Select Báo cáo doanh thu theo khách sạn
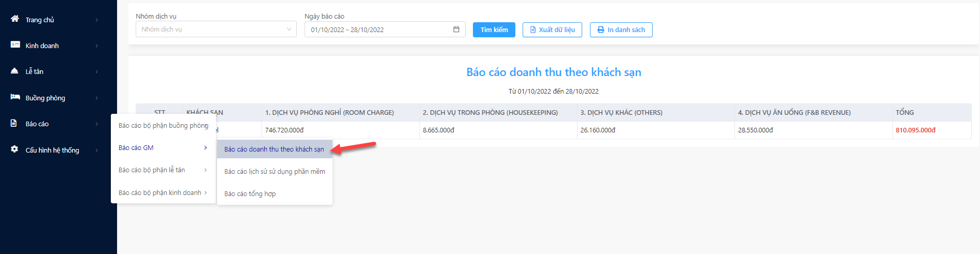The width and height of the screenshot is (980, 254). (274, 149)
